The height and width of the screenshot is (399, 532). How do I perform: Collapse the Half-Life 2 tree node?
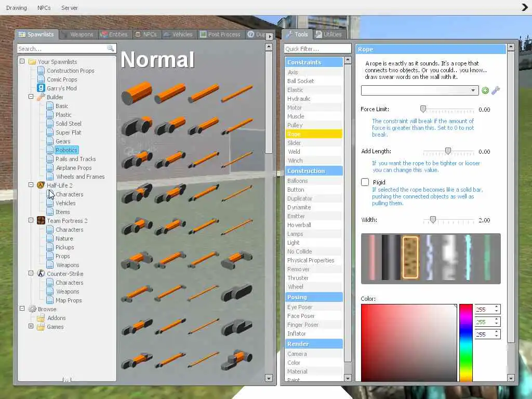[x=31, y=185]
